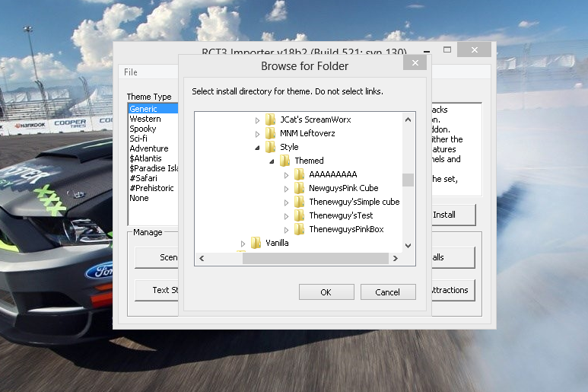
Task: Cancel the Browse for Folder dialog
Action: point(387,292)
